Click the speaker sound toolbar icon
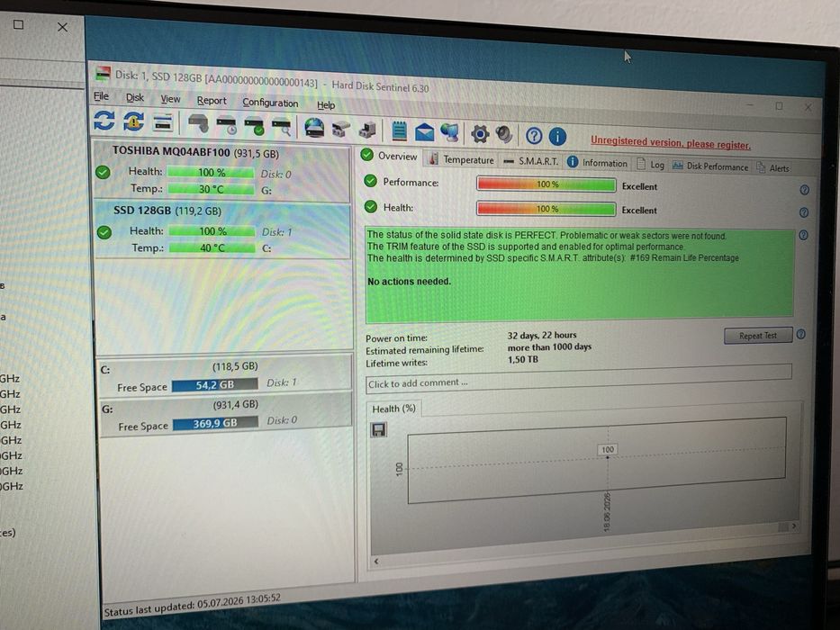Image resolution: width=840 pixels, height=630 pixels. click(504, 134)
